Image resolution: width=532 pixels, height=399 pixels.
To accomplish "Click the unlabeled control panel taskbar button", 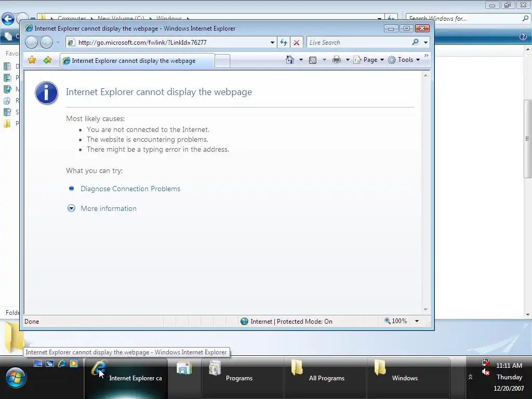I will click(184, 378).
